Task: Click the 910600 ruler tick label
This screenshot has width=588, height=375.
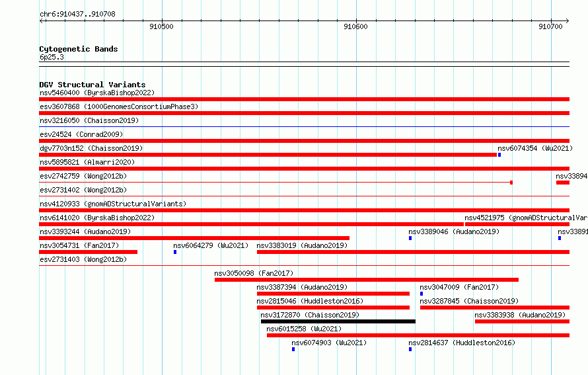Action: click(x=355, y=26)
